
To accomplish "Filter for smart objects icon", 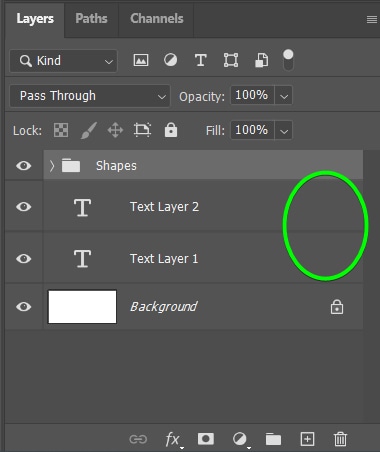I will point(261,60).
